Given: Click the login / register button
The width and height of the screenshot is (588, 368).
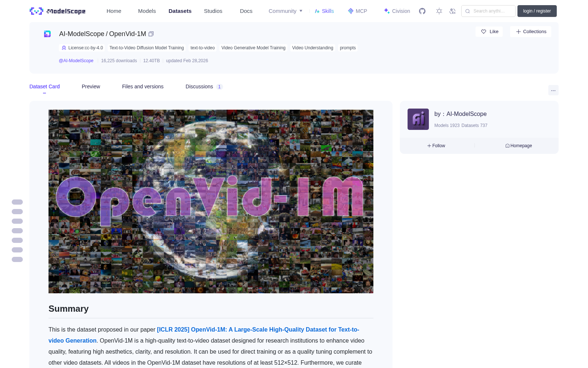Looking at the screenshot, I should (537, 11).
